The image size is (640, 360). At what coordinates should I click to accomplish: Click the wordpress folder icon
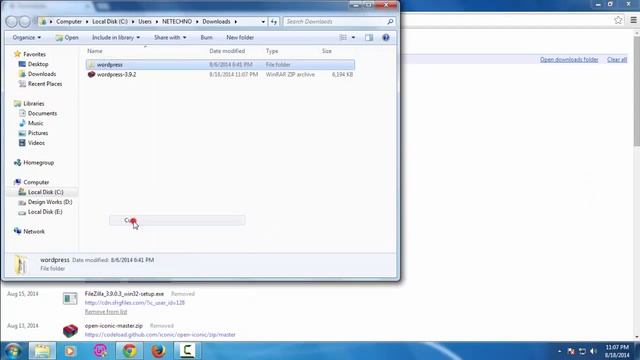(91, 65)
